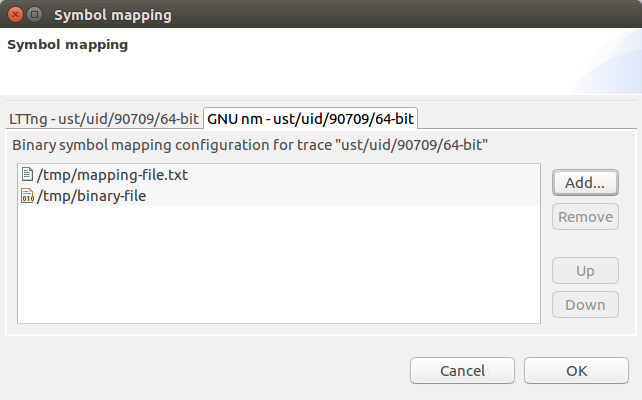Click the gray window button beside close
Screen dimensions: 642x400
pyautogui.click(x=34, y=15)
